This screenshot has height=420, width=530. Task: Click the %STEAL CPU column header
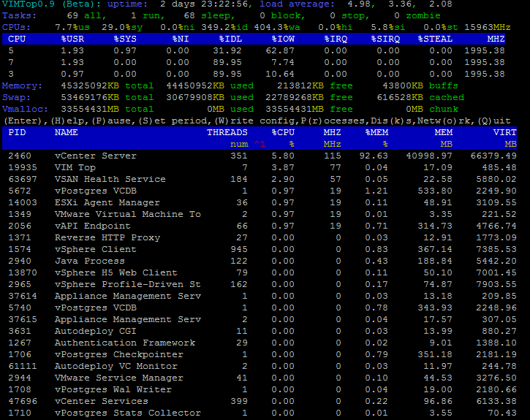click(x=435, y=39)
